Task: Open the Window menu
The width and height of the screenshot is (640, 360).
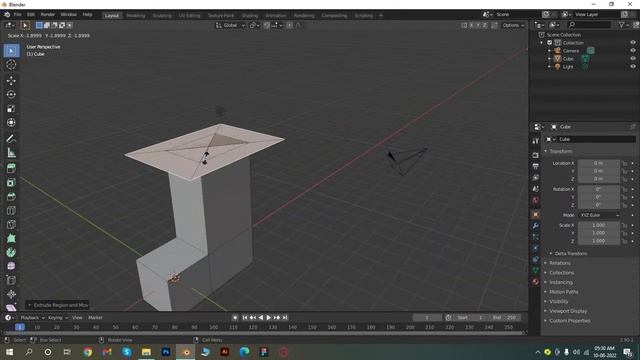Action: point(68,15)
